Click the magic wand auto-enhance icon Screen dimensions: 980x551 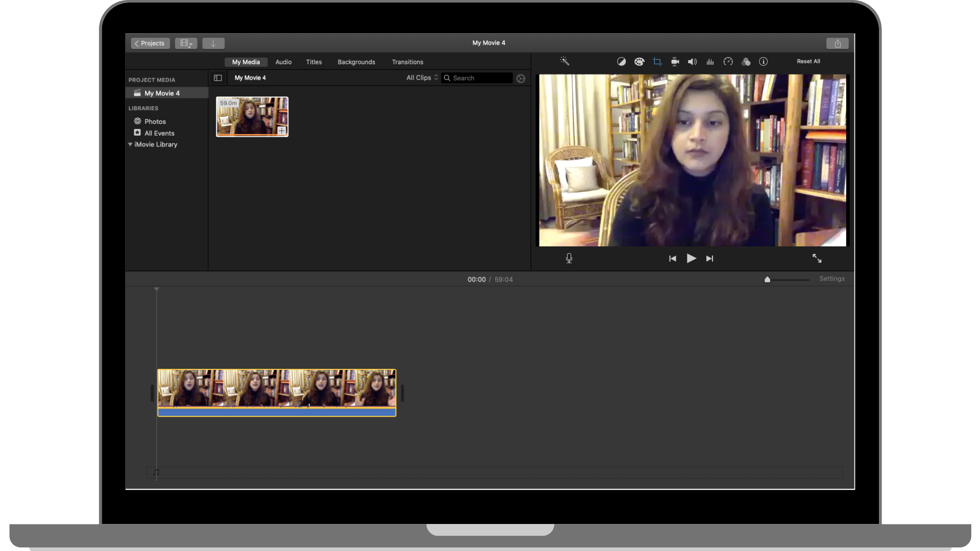[564, 61]
